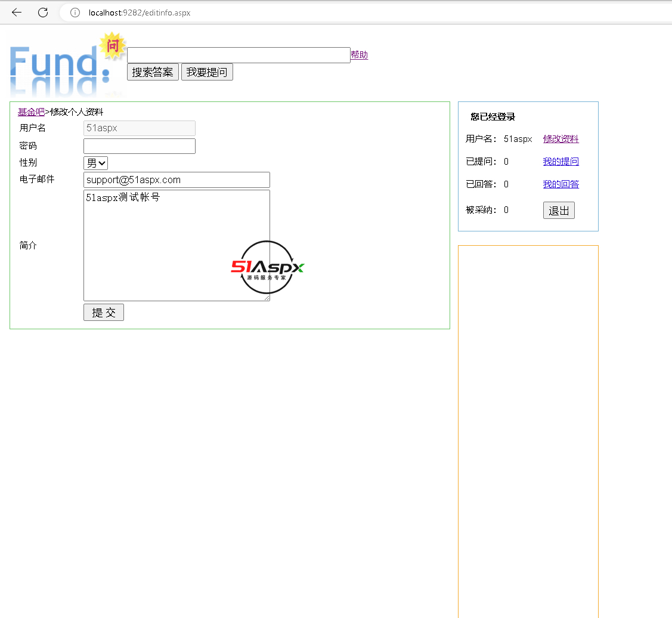The image size is (672, 618).
Task: Click the 性别 form label
Action: coord(28,162)
